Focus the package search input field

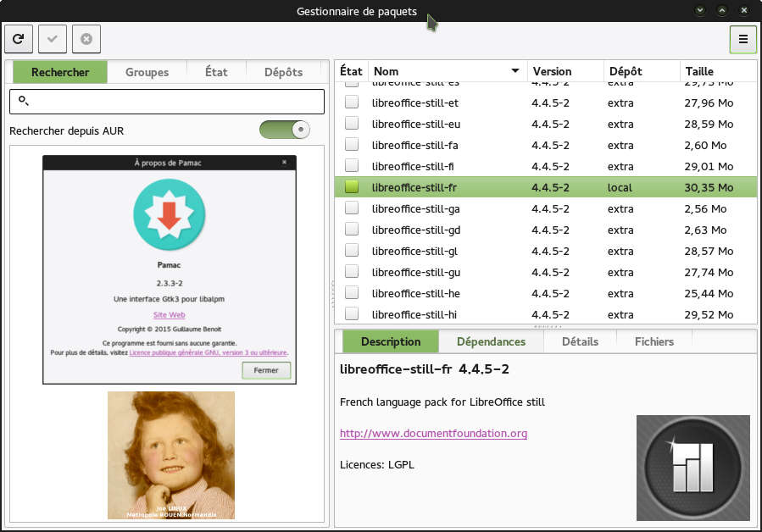(167, 101)
